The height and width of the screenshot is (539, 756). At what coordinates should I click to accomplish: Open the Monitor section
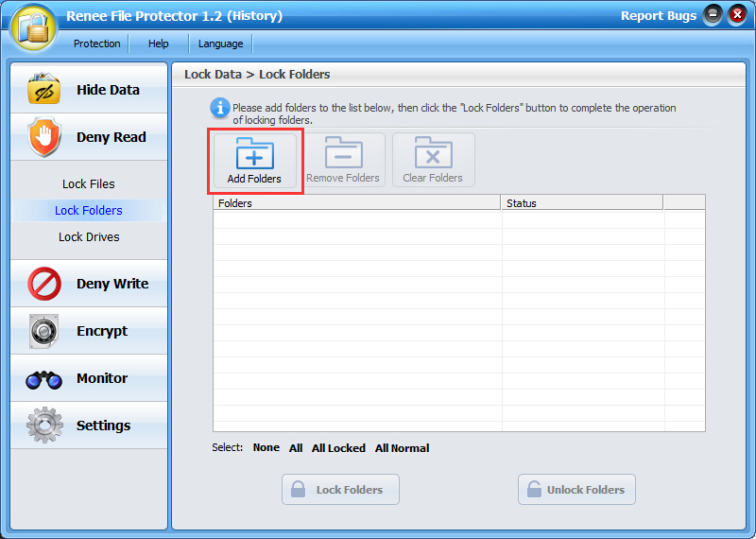89,378
